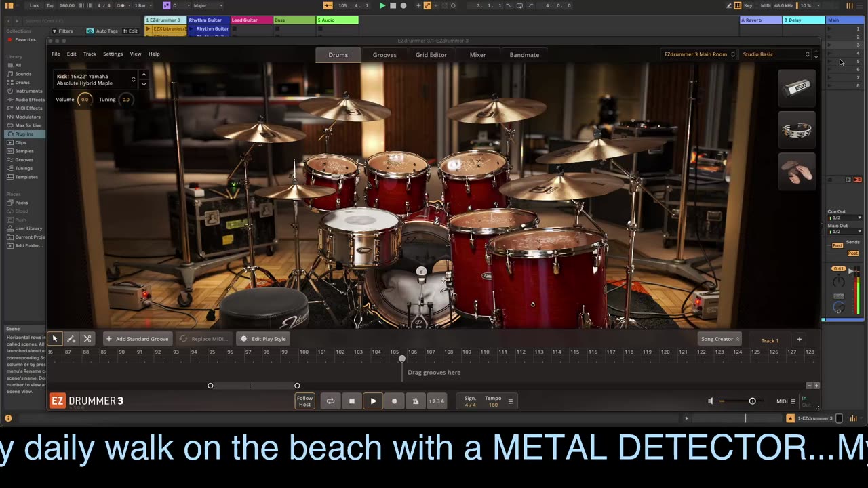Select the Lead Guitar track header
868x488 pixels.
pyautogui.click(x=252, y=20)
